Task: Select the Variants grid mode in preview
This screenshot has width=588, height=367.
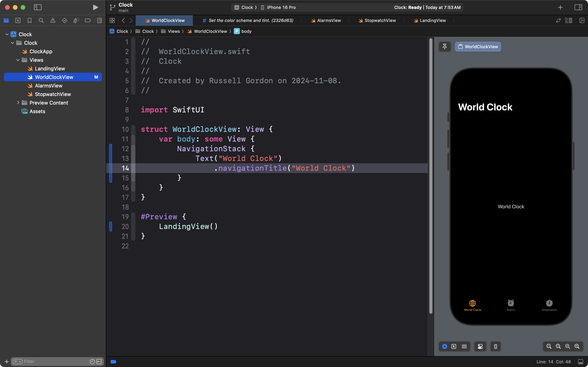Action: 464,346
